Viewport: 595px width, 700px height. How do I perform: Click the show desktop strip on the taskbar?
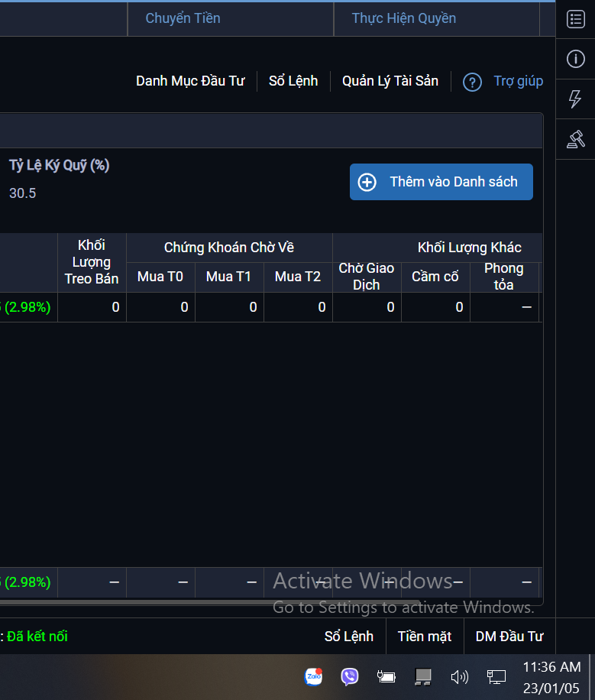coord(592,677)
